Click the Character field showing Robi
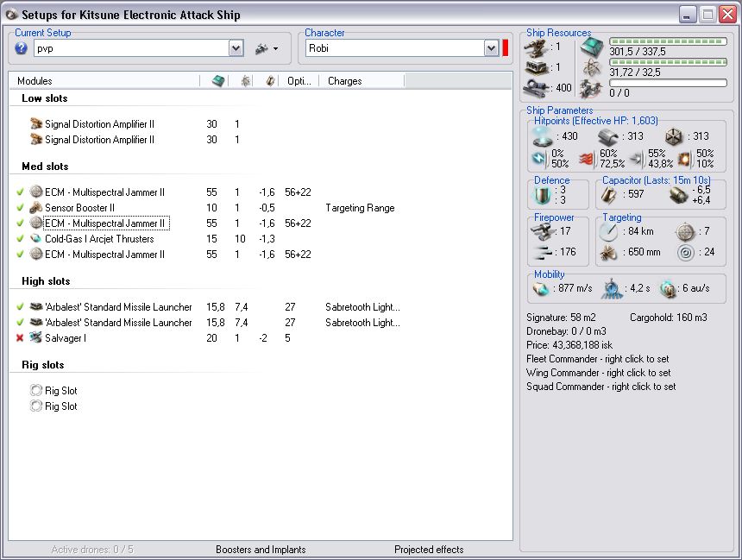742x560 pixels. pos(395,48)
